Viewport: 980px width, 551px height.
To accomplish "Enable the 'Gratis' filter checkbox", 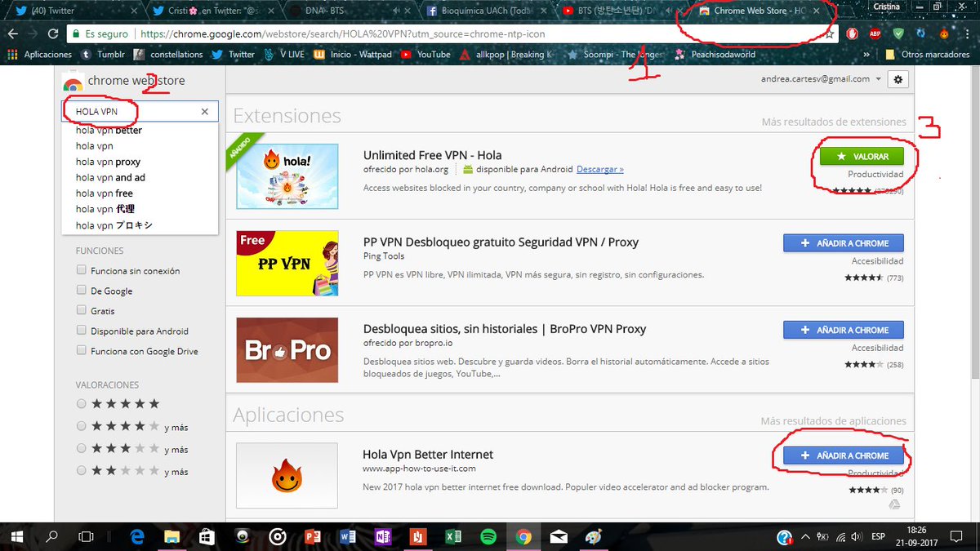I will [81, 311].
